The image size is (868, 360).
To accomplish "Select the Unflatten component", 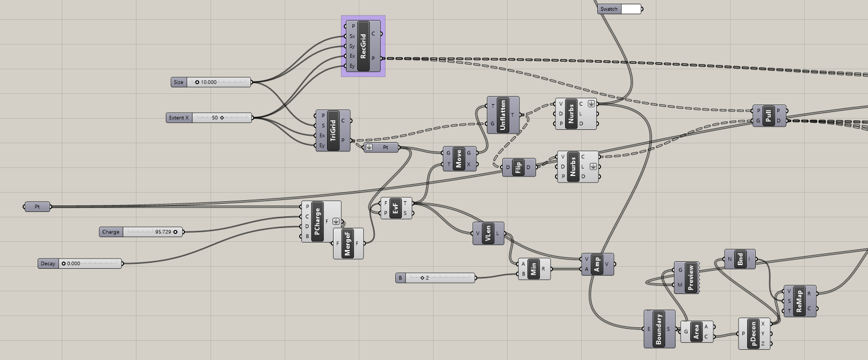I will click(503, 115).
